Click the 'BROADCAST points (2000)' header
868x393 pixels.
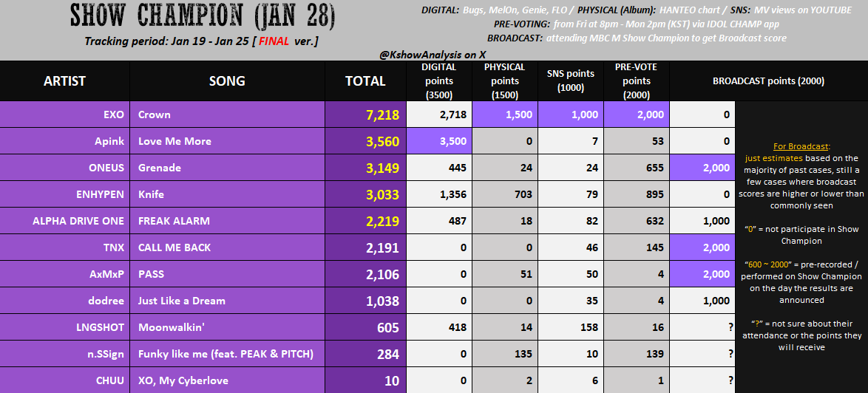(x=768, y=81)
